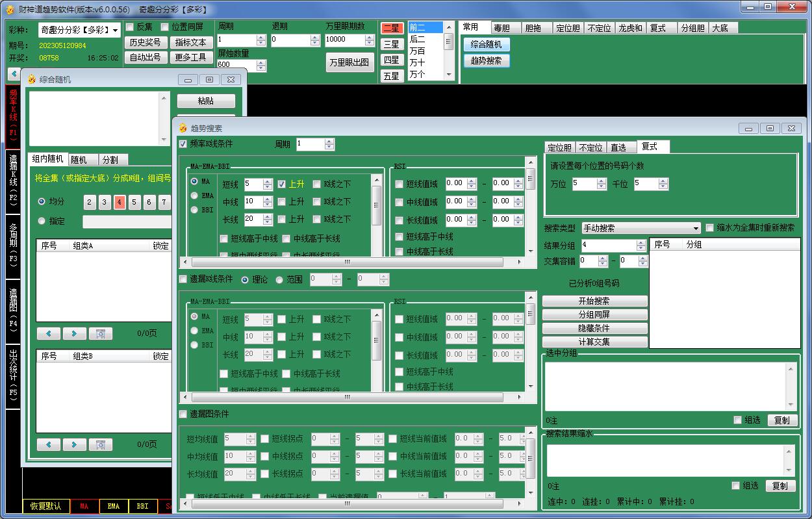Viewport: 812px width, 519px height.
Task: Click next page arrow below 组类B list
Action: click(74, 444)
